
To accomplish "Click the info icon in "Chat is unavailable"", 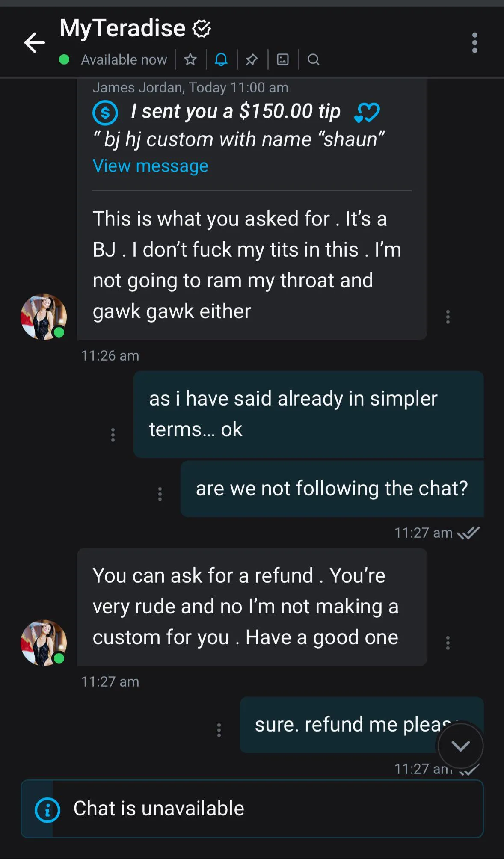I will [47, 810].
